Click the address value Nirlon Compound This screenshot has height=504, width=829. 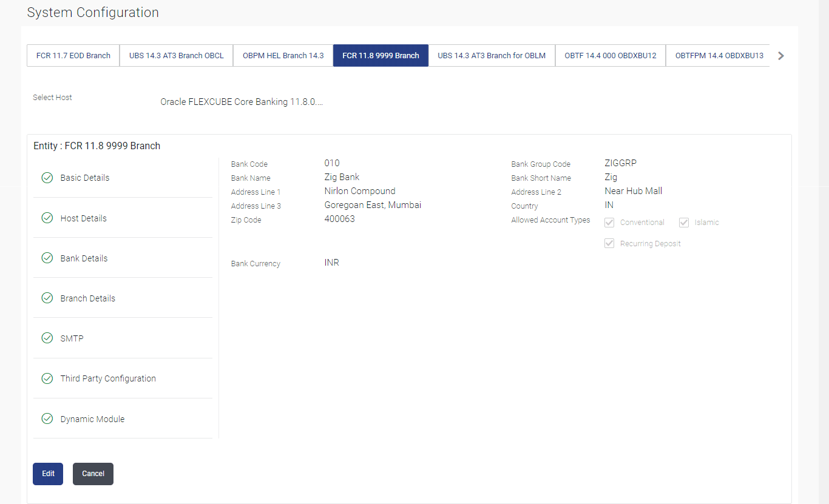pos(360,191)
